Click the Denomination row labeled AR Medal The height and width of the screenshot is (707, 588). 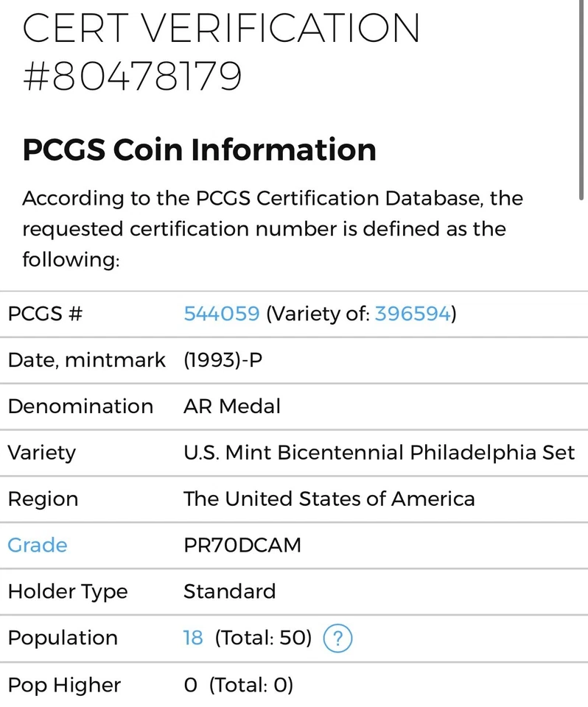coord(231,406)
